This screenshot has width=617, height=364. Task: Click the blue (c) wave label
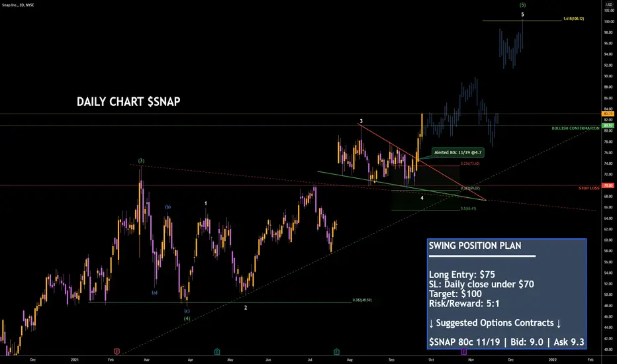click(x=187, y=310)
